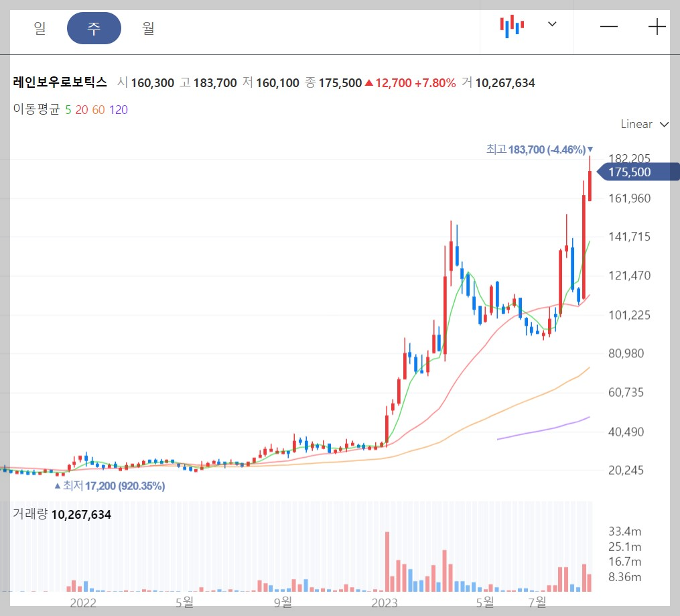Click the 7월 date axis label
This screenshot has height=616, width=680.
coord(537,602)
